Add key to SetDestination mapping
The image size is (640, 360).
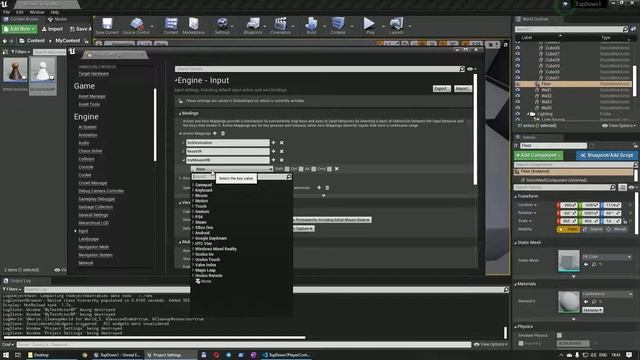click(273, 142)
